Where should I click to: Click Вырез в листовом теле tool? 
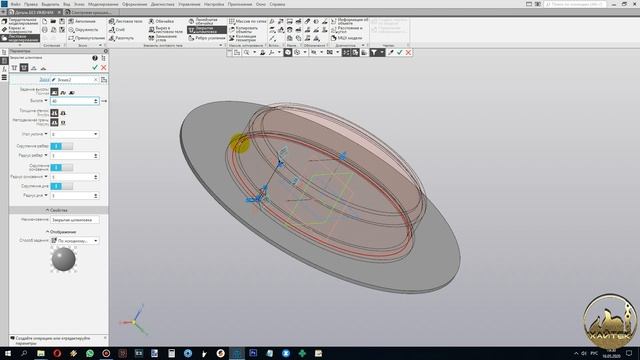click(x=166, y=30)
